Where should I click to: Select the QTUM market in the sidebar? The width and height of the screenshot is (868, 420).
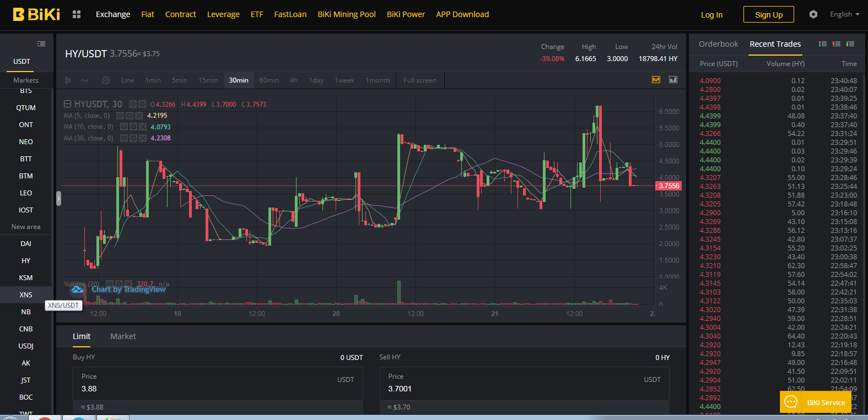tap(26, 108)
